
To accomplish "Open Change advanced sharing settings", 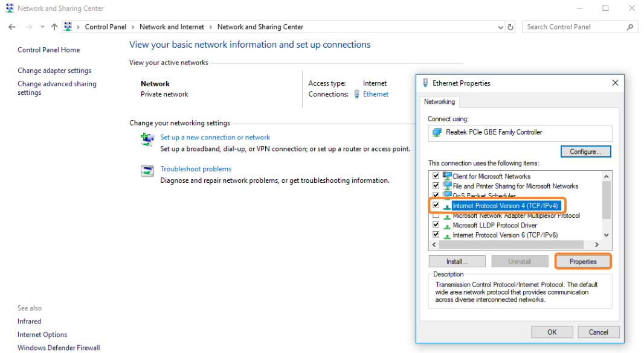I will pos(57,88).
